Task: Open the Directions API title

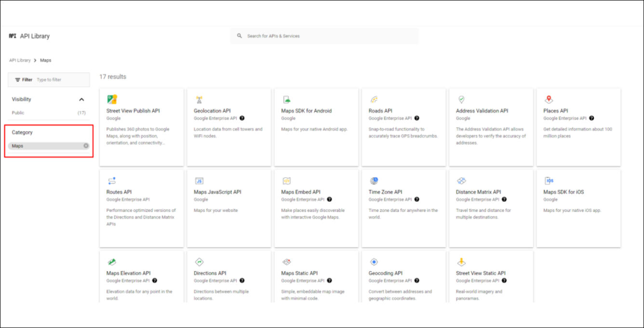Action: 210,273
